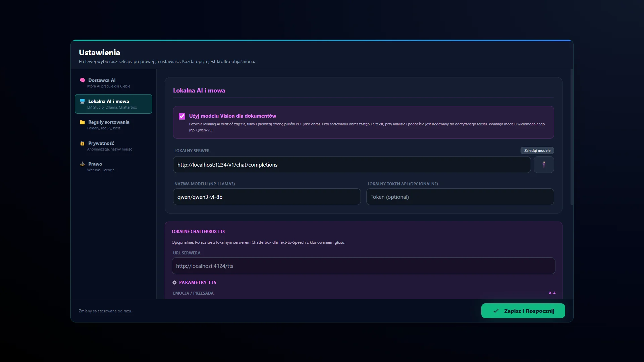Screen dimensions: 644x362
Task: Focus the Lokalny serwer URL field
Action: click(x=352, y=165)
